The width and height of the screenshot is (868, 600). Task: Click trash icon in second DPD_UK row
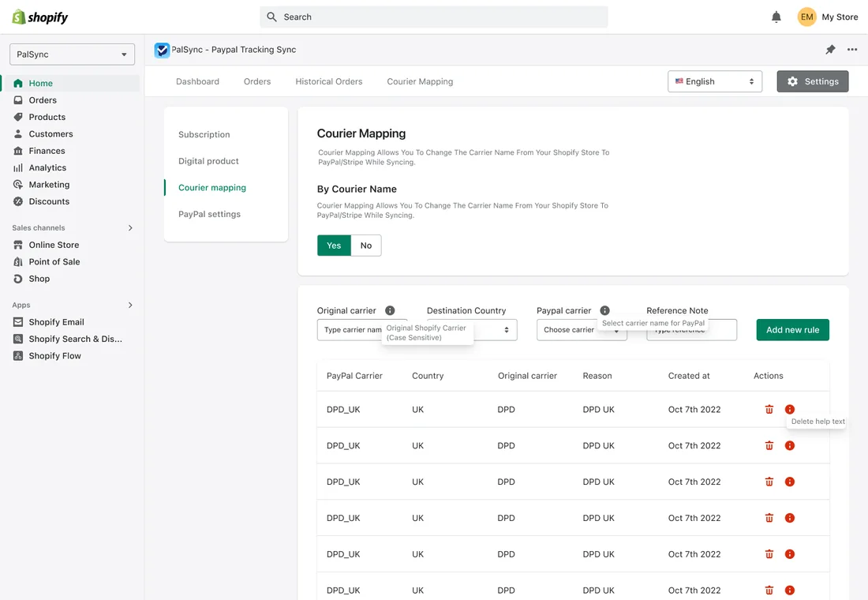point(769,445)
